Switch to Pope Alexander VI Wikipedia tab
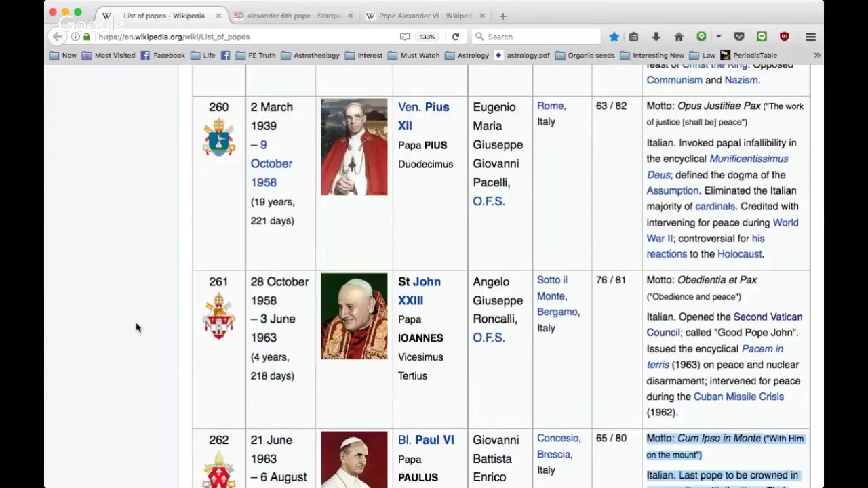This screenshot has height=488, width=868. pyautogui.click(x=425, y=16)
